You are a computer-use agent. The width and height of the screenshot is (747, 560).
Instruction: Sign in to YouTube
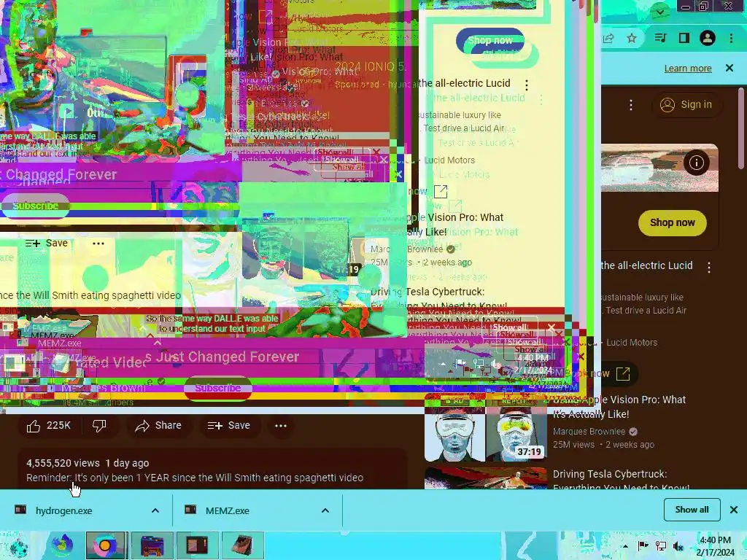(x=686, y=104)
